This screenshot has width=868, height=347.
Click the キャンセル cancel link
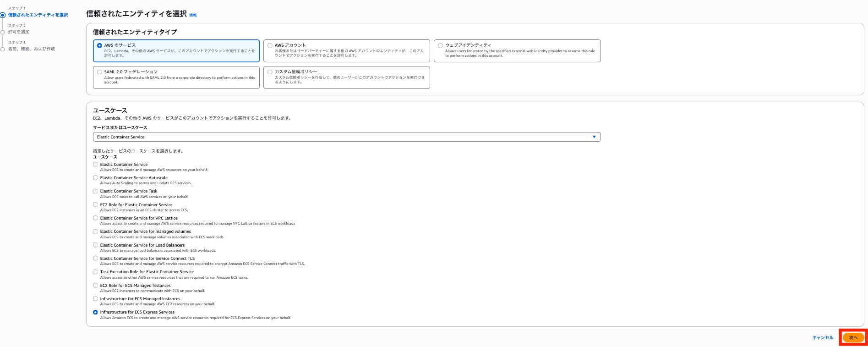pos(823,338)
